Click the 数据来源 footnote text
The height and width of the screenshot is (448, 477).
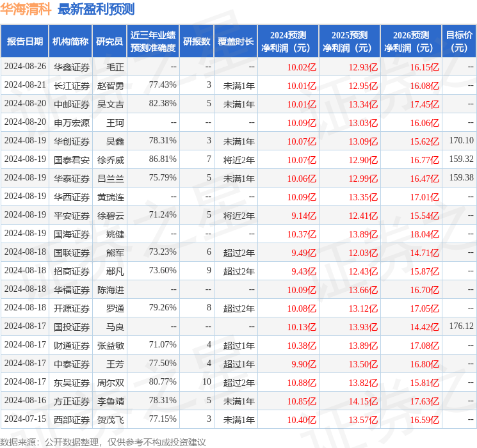pyautogui.click(x=103, y=442)
